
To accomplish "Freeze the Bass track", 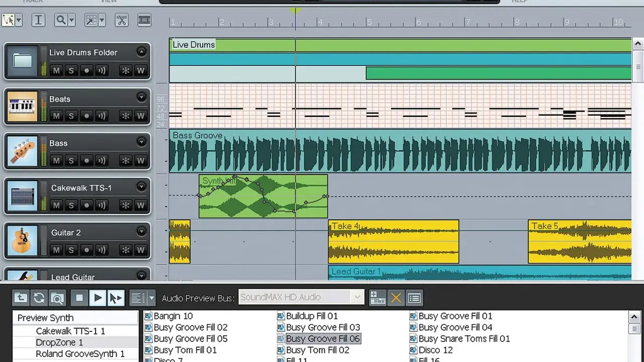I will tap(126, 161).
